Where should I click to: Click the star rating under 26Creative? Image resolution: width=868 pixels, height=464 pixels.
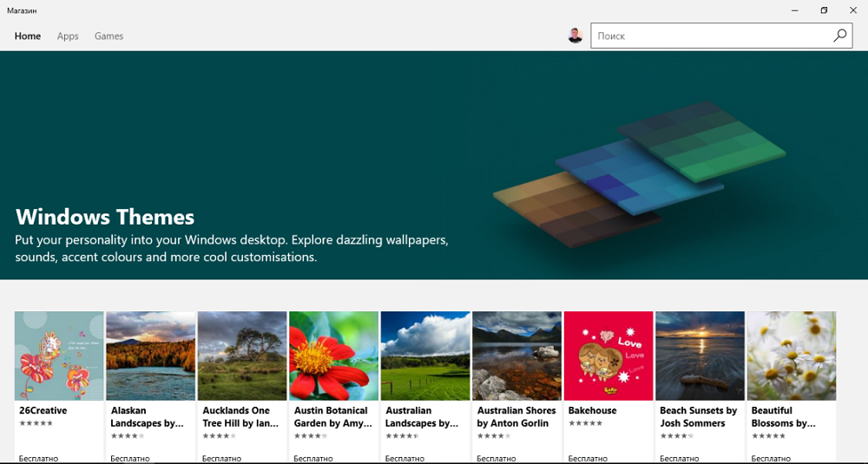tap(36, 423)
